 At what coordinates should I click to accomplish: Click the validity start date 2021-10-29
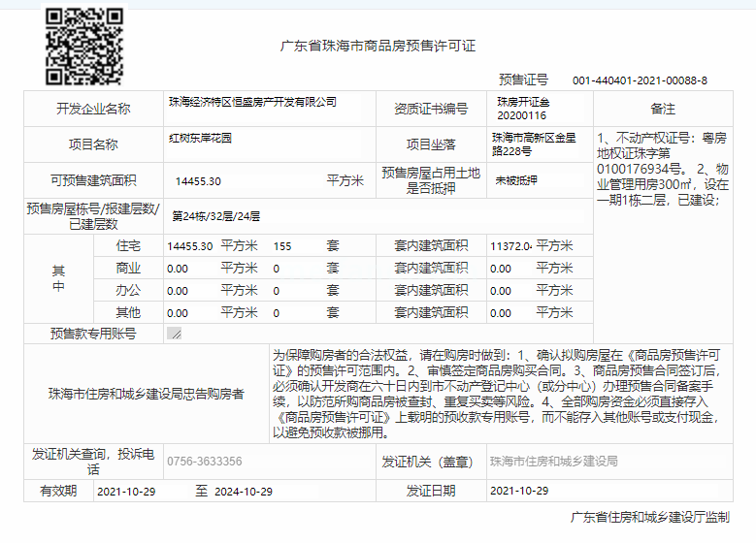tap(126, 492)
